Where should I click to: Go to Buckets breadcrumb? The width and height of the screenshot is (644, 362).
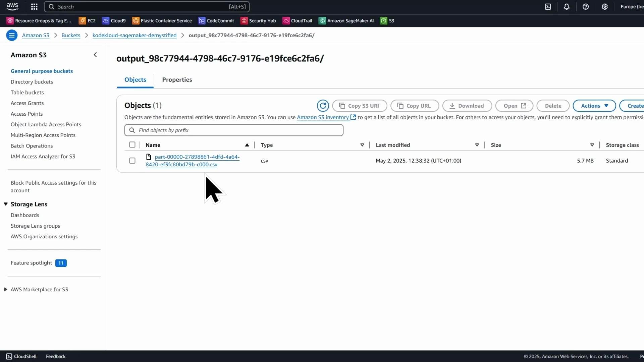click(71, 35)
